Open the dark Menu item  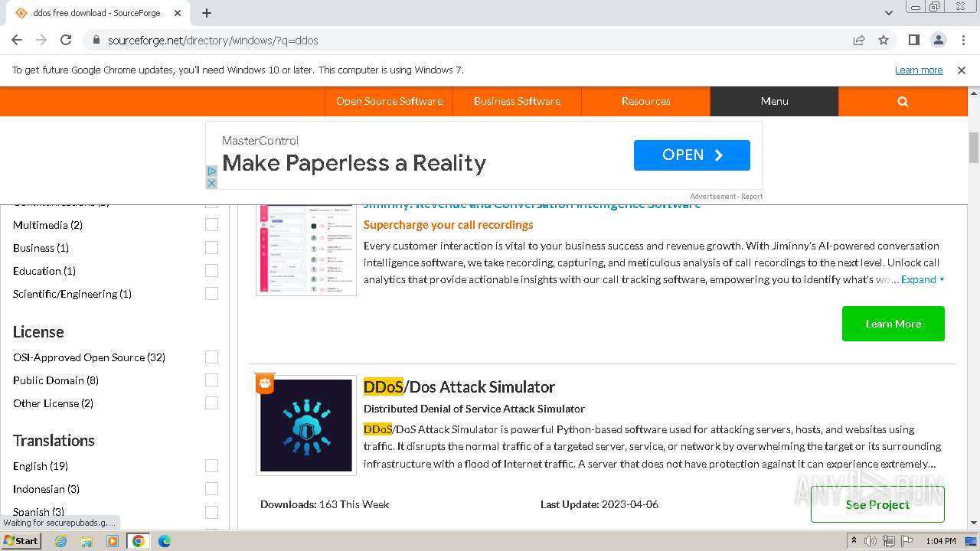click(774, 101)
